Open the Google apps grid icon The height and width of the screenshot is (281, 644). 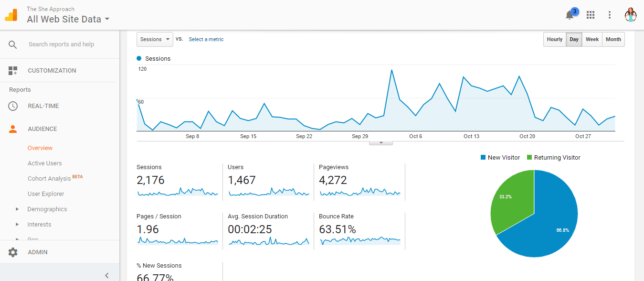tap(590, 14)
